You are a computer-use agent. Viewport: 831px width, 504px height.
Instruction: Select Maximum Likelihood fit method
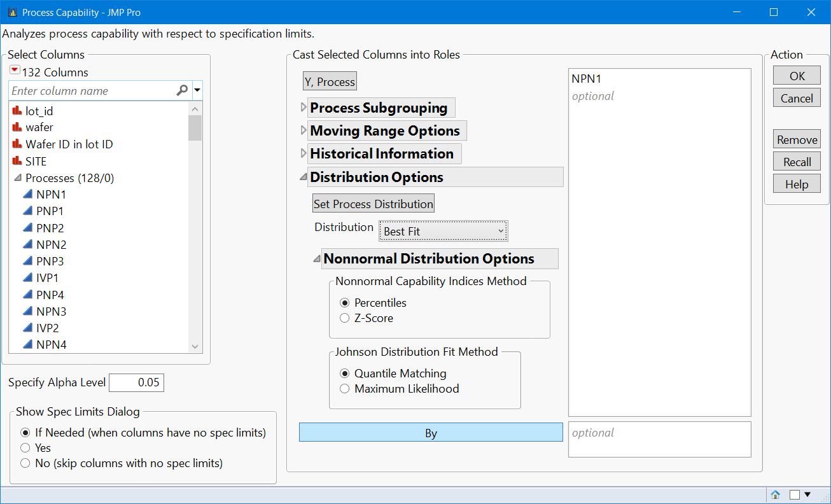(x=345, y=389)
